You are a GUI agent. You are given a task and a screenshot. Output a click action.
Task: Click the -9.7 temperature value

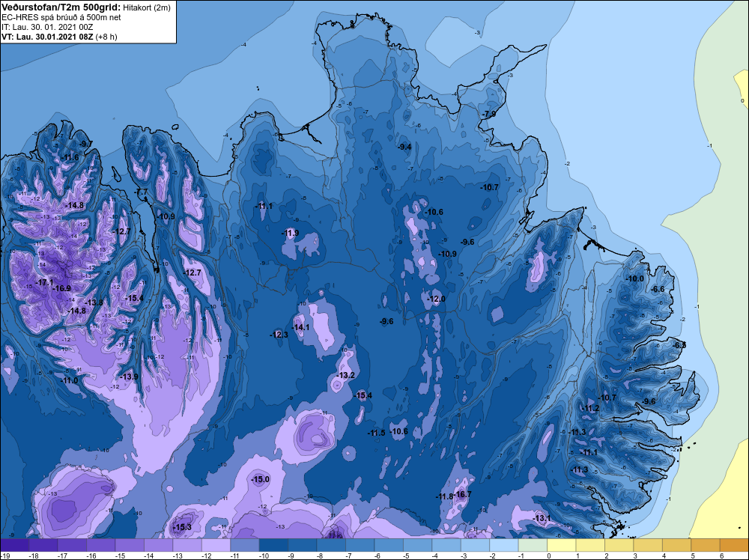[86, 144]
